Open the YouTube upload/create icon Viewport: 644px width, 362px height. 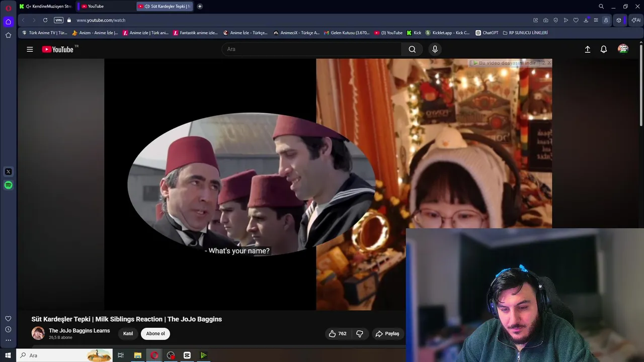tap(587, 49)
